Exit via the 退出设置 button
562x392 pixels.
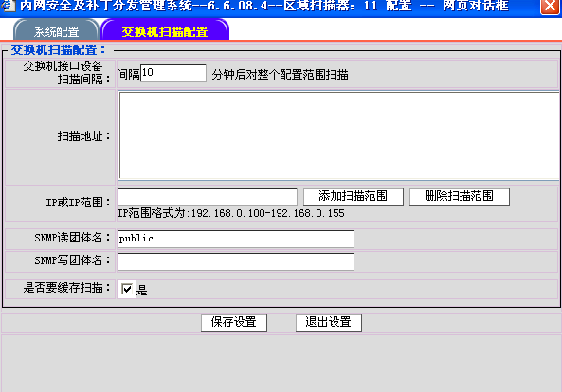(328, 323)
